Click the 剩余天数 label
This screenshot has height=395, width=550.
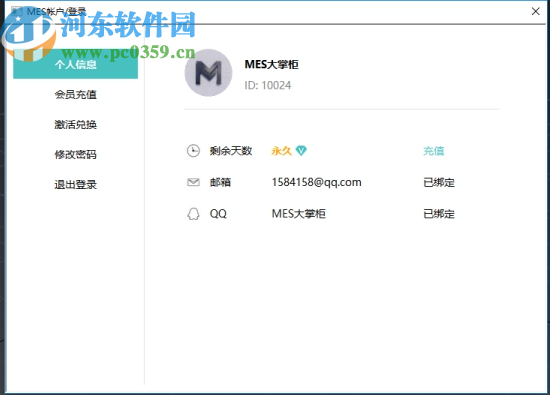(x=231, y=151)
